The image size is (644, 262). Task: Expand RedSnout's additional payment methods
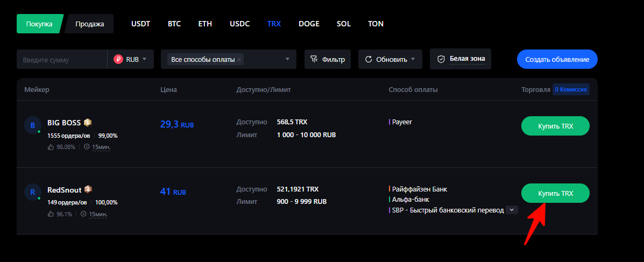(x=512, y=210)
